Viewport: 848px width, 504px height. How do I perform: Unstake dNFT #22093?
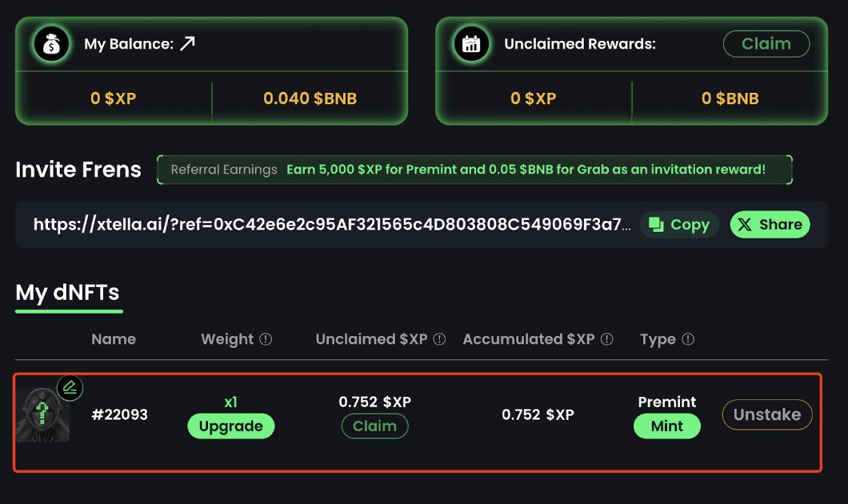click(766, 414)
